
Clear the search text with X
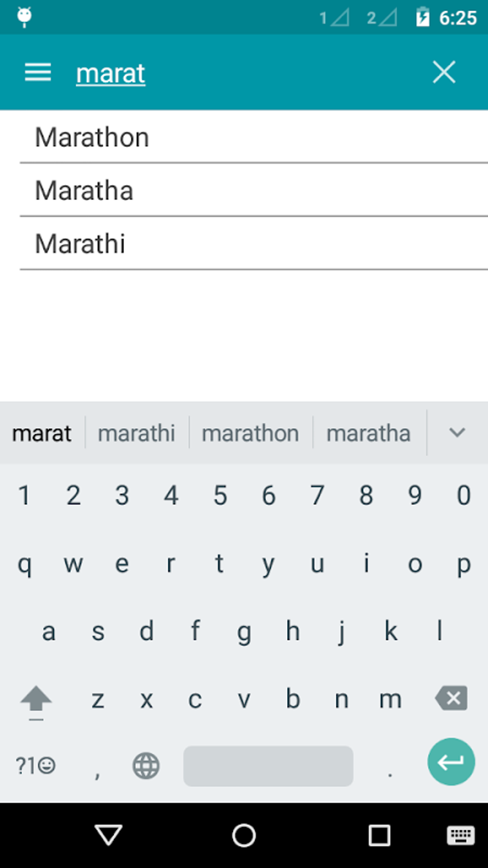pos(444,72)
